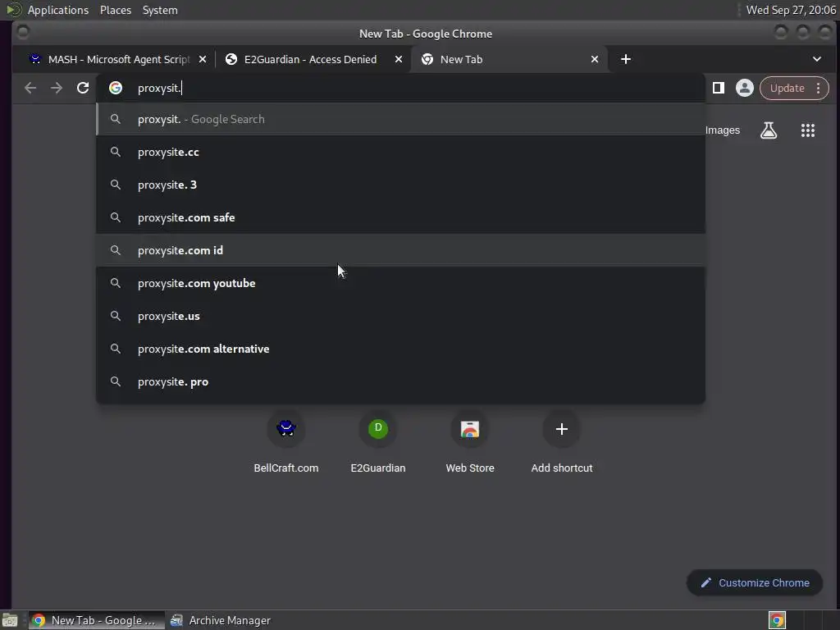This screenshot has height=630, width=840.
Task: Open the Applications menu
Action: pyautogui.click(x=58, y=10)
